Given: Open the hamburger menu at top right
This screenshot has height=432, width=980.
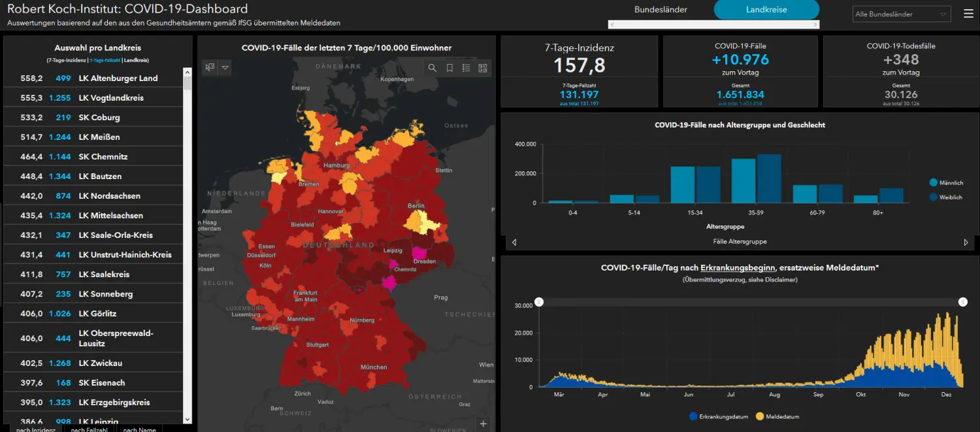Looking at the screenshot, I should [968, 14].
